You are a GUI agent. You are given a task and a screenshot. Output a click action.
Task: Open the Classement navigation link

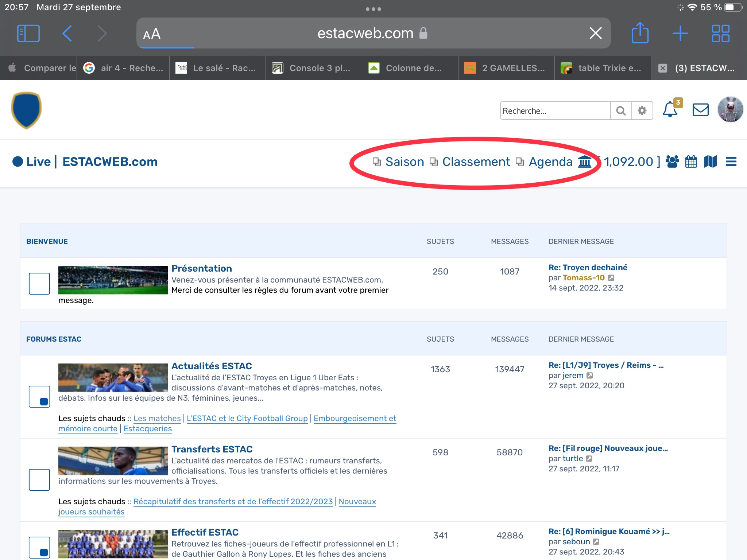pyautogui.click(x=476, y=162)
